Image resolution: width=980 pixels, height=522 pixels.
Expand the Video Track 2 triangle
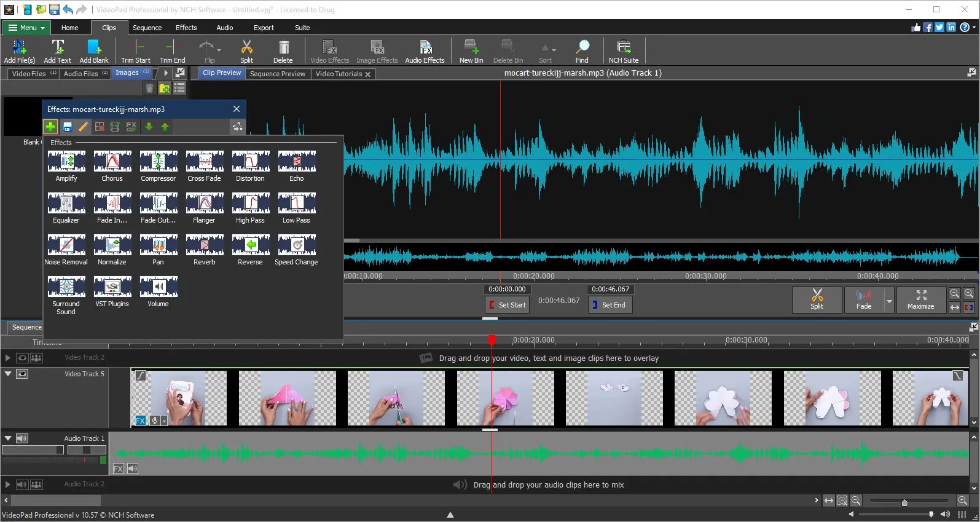click(8, 358)
